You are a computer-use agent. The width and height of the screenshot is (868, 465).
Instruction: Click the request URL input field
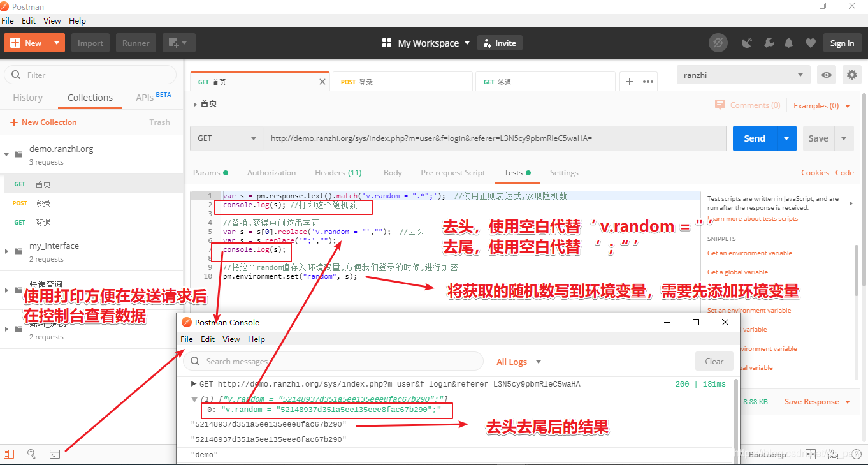(x=495, y=138)
